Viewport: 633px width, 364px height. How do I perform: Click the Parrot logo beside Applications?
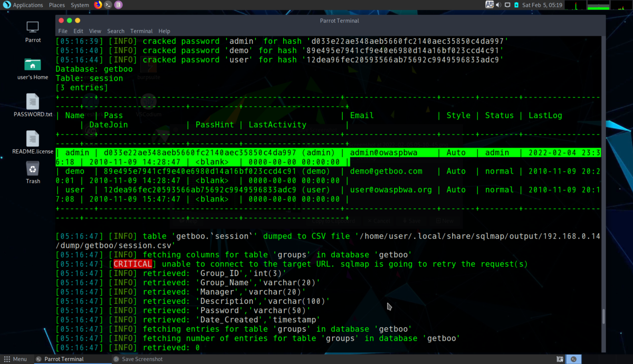pos(6,5)
